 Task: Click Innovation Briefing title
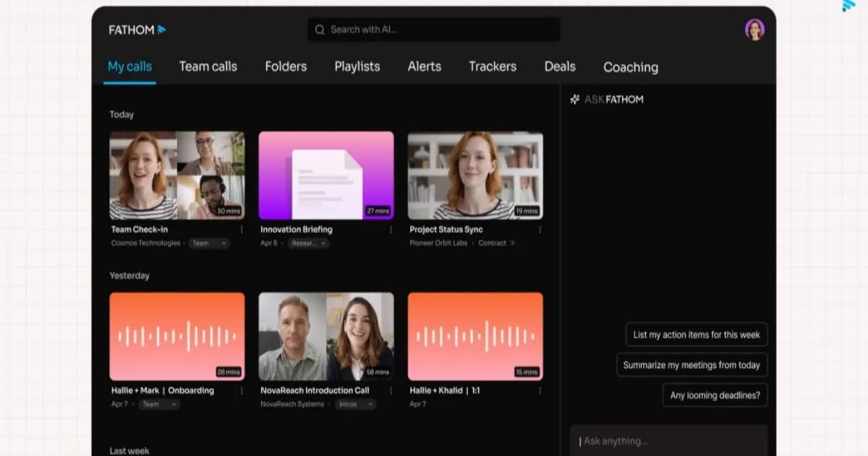tap(297, 229)
